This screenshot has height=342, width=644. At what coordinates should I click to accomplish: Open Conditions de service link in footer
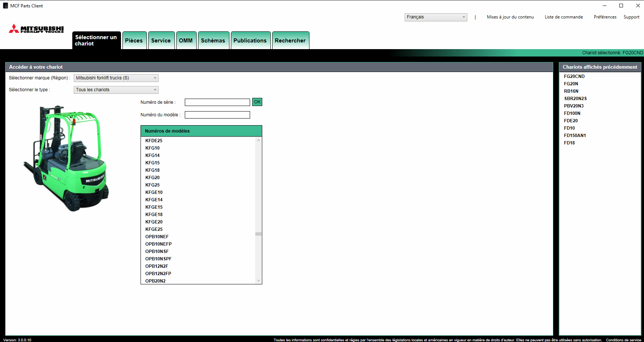(x=623, y=340)
